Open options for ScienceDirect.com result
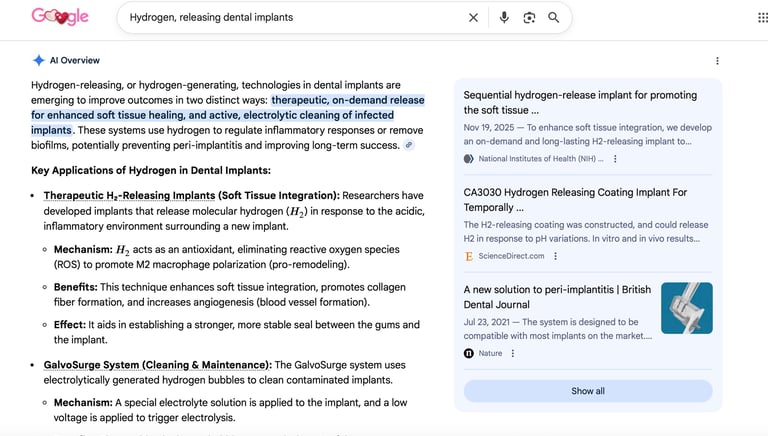768x436 pixels. coord(556,256)
